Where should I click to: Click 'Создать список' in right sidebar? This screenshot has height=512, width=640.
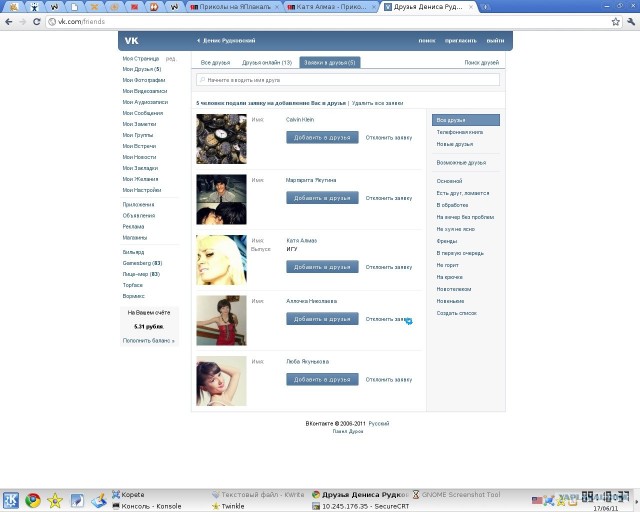(457, 313)
